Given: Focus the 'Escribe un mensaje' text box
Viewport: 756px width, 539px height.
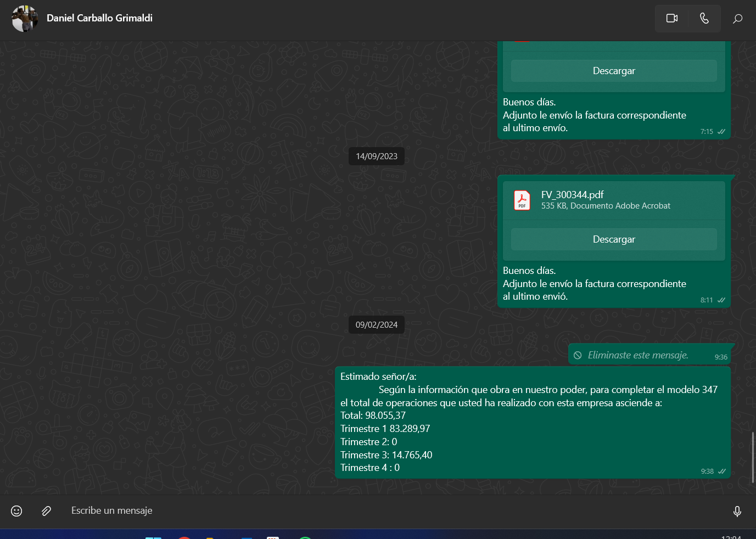Looking at the screenshot, I should click(384, 510).
